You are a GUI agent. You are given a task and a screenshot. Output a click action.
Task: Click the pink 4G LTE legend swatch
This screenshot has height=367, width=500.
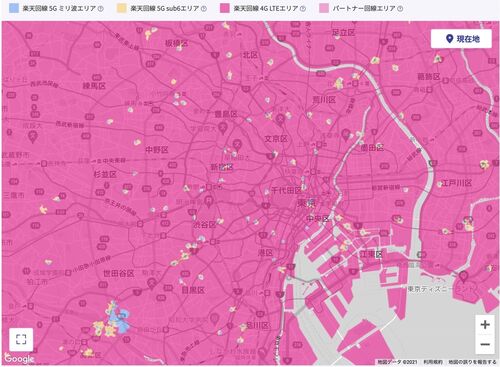[225, 8]
